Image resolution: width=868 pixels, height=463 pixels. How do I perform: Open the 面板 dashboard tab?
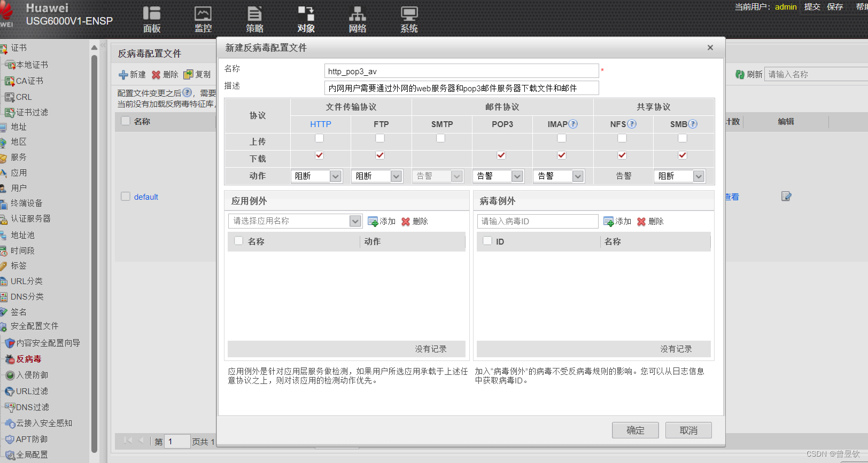click(152, 20)
